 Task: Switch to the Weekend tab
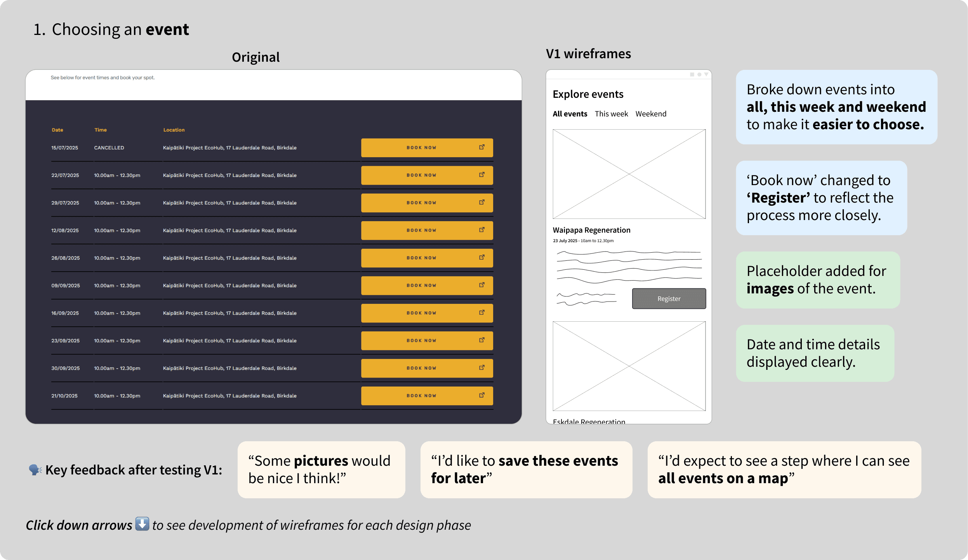coord(651,114)
